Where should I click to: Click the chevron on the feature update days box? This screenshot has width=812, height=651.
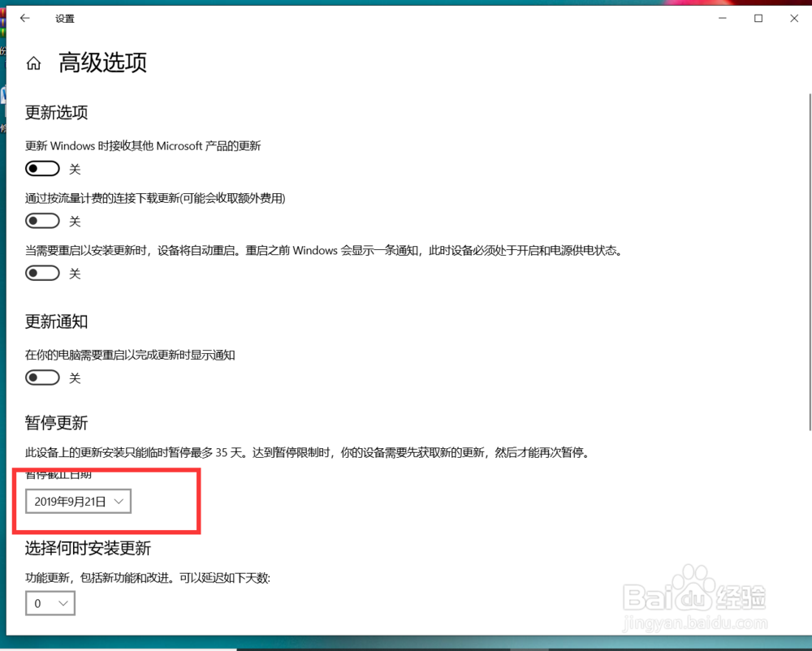(63, 603)
